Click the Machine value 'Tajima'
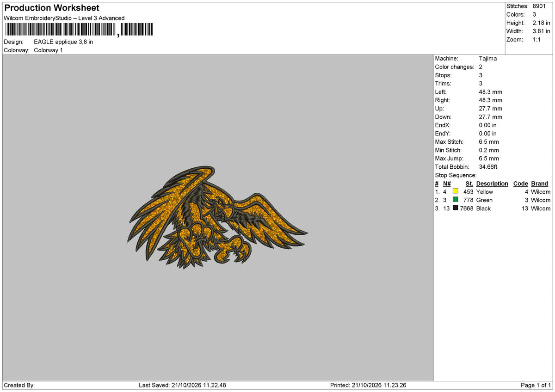 tap(488, 58)
